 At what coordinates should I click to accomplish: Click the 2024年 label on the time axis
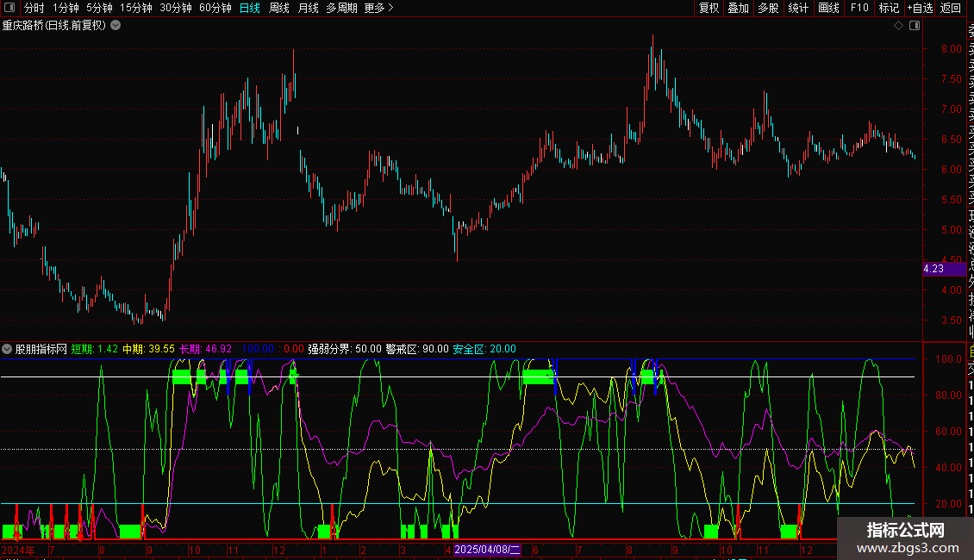(x=18, y=550)
